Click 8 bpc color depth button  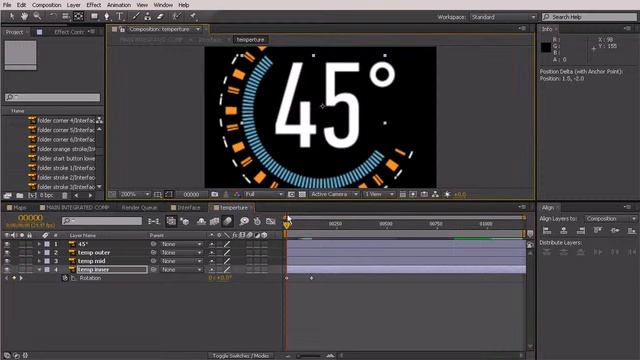click(x=46, y=196)
